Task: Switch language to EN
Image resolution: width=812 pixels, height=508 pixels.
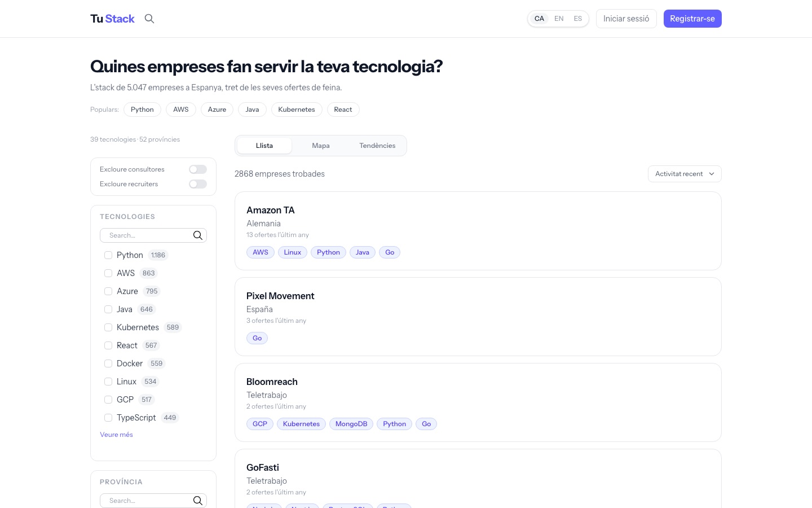Action: click(559, 19)
